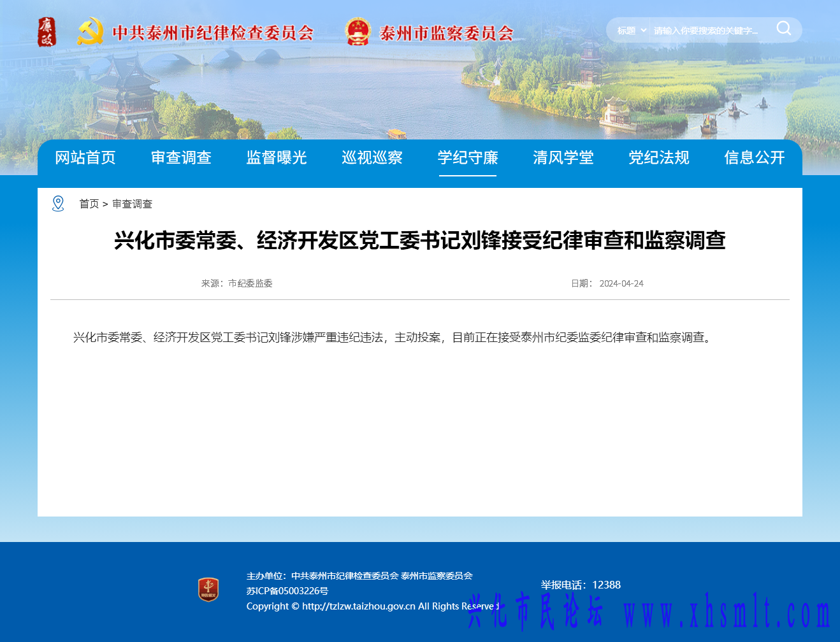
Task: Focus the keyword search input field
Action: [x=706, y=31]
